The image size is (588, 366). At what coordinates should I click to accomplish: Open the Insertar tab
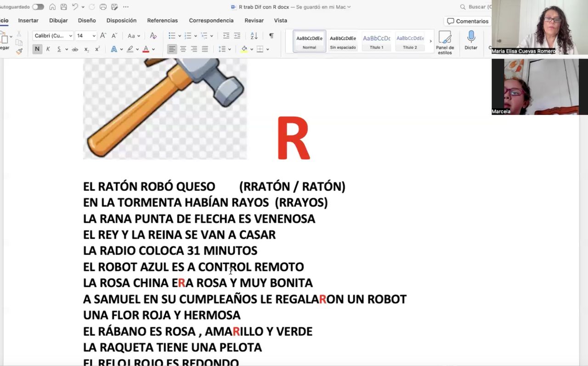pos(28,21)
